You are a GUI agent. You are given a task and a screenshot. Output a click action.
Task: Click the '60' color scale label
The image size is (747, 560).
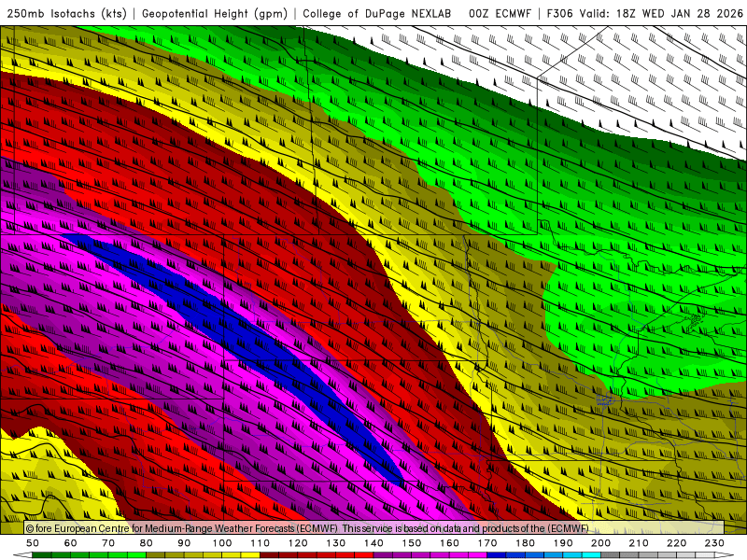[x=71, y=543]
